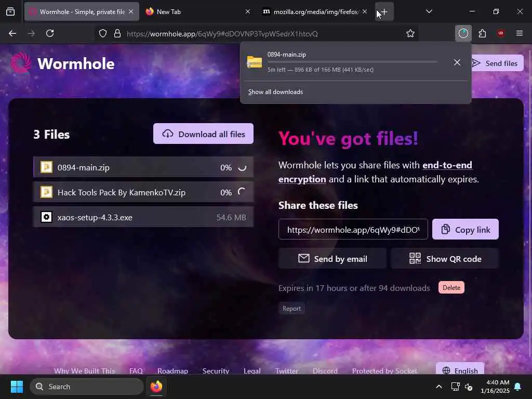The width and height of the screenshot is (532, 399).
Task: Open the Roadmap footer link
Action: click(172, 370)
